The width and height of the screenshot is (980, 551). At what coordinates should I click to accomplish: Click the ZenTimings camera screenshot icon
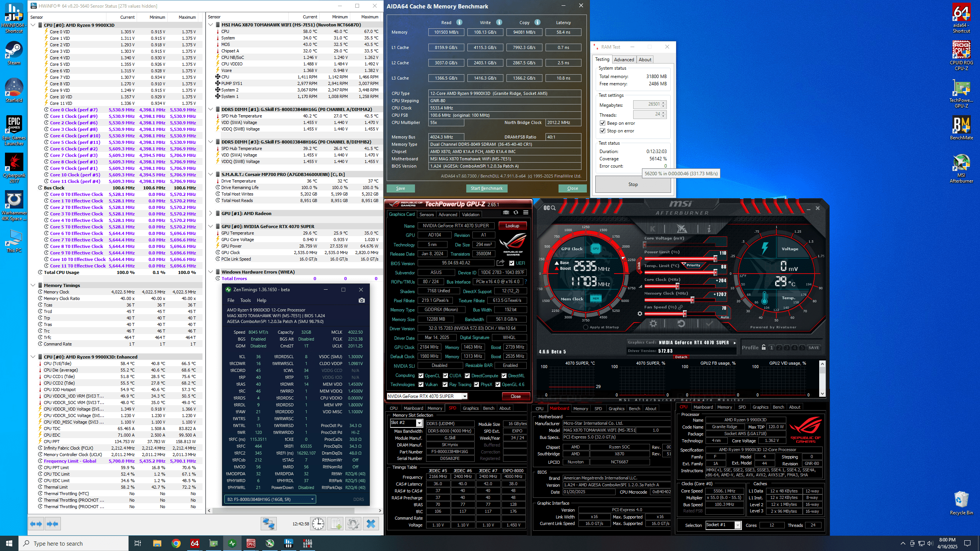click(361, 300)
